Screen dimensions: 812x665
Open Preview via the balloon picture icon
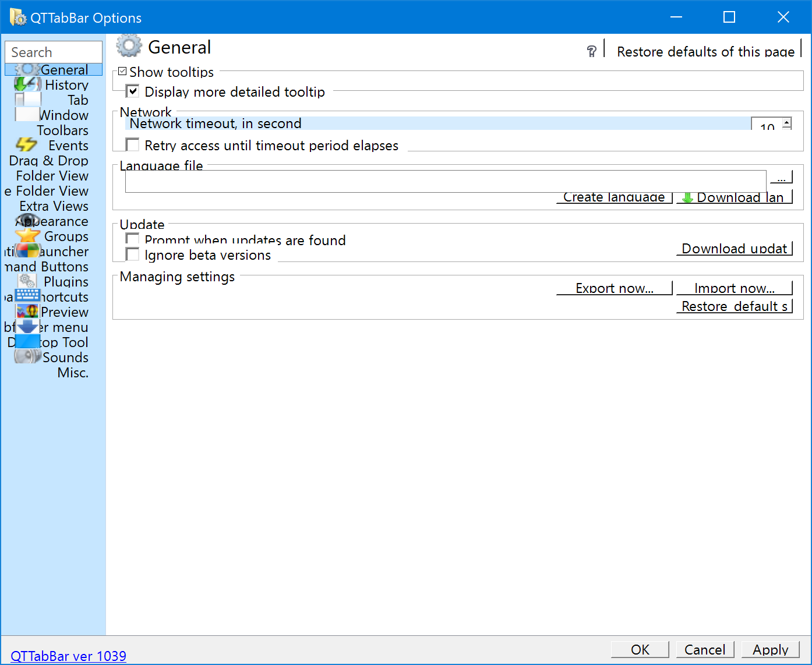pos(27,312)
